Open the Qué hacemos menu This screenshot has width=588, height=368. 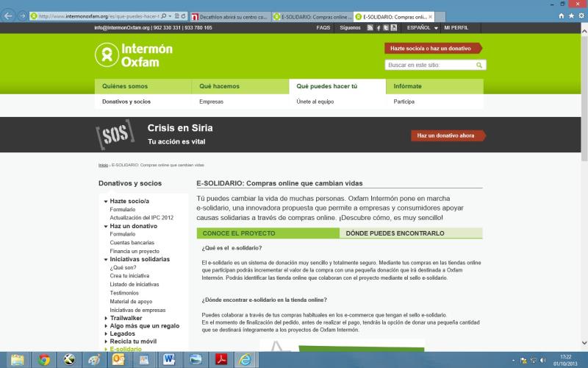coord(240,86)
